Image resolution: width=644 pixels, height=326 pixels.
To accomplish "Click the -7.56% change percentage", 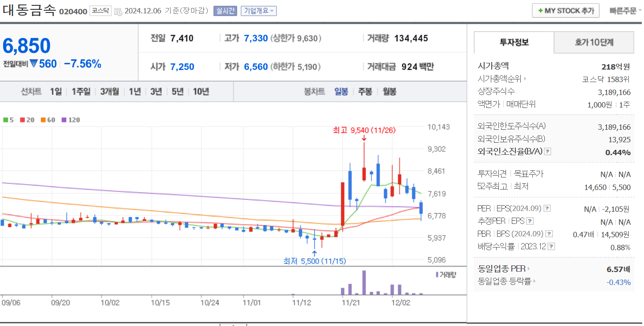I will [x=83, y=64].
